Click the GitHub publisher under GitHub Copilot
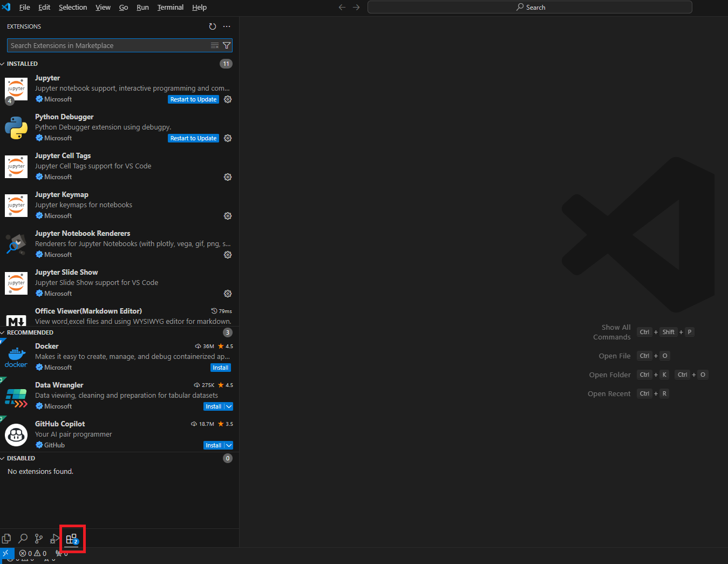 (50, 445)
